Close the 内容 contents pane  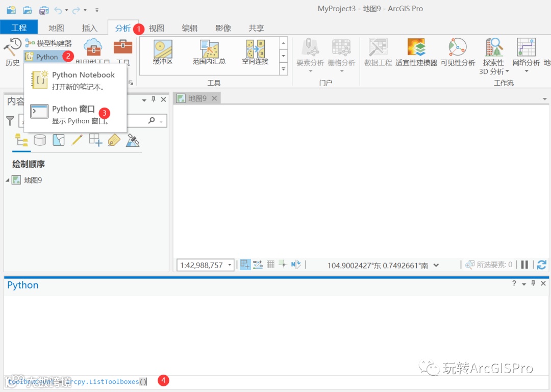pyautogui.click(x=163, y=99)
